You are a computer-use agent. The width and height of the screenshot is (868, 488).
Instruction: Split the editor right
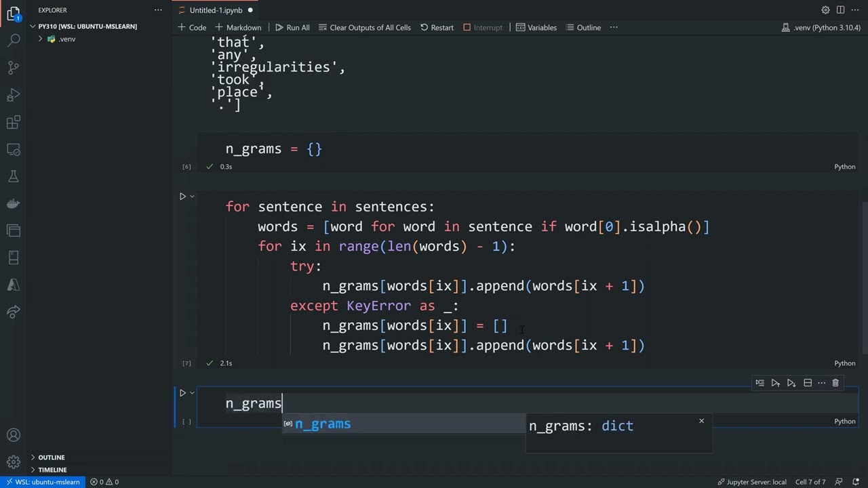[x=840, y=10]
